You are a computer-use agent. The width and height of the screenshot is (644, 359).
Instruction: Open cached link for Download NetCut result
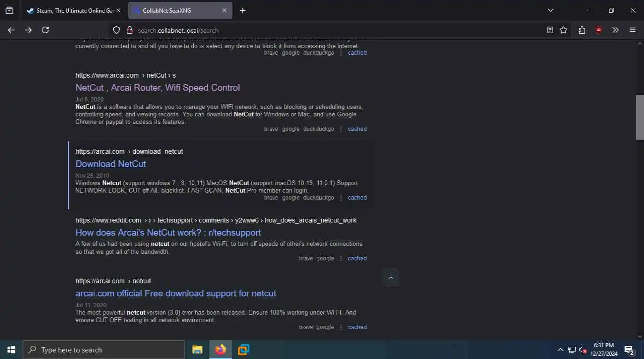[x=357, y=198]
